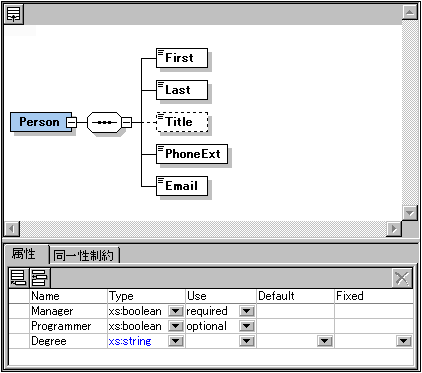The image size is (422, 373).
Task: Click the Default column header
Action: tap(295, 296)
